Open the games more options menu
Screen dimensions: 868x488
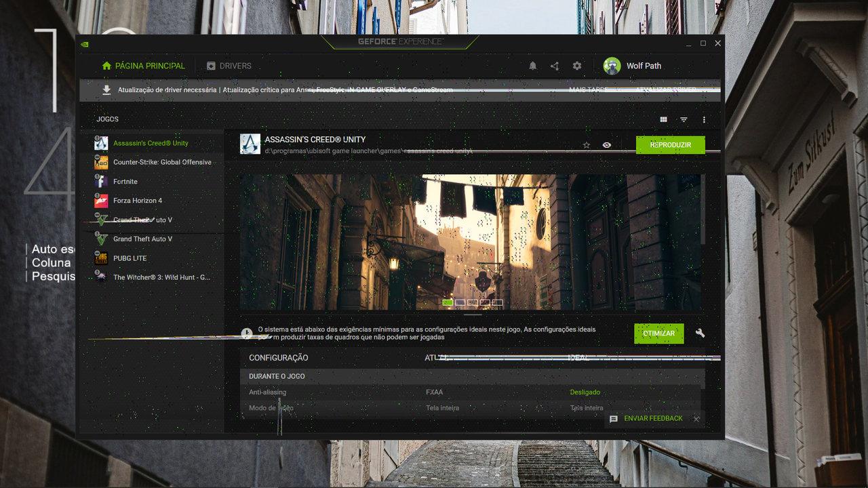(704, 119)
